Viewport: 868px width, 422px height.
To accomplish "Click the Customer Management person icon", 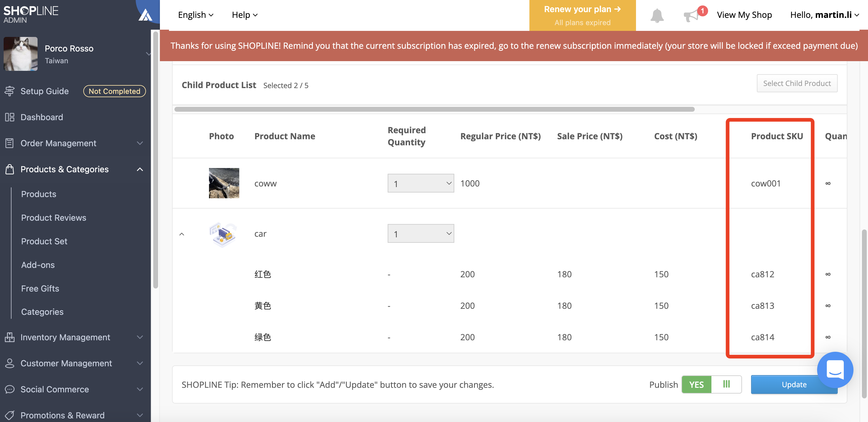I will pos(9,363).
